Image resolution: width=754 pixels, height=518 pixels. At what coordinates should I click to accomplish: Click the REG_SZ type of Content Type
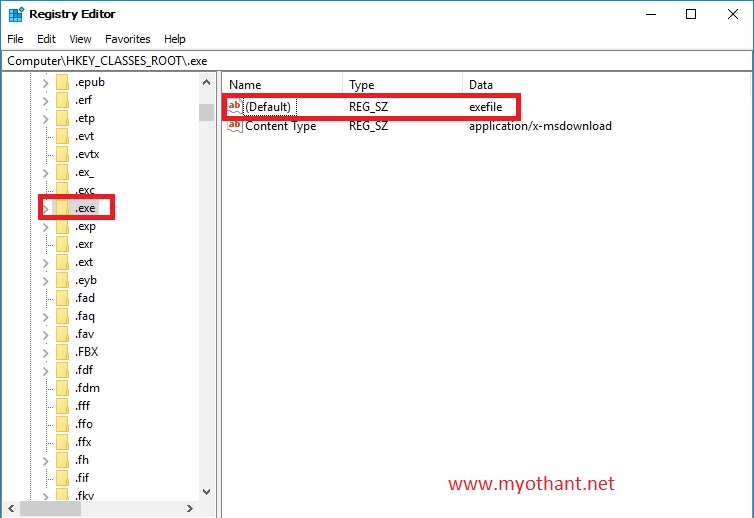[368, 126]
